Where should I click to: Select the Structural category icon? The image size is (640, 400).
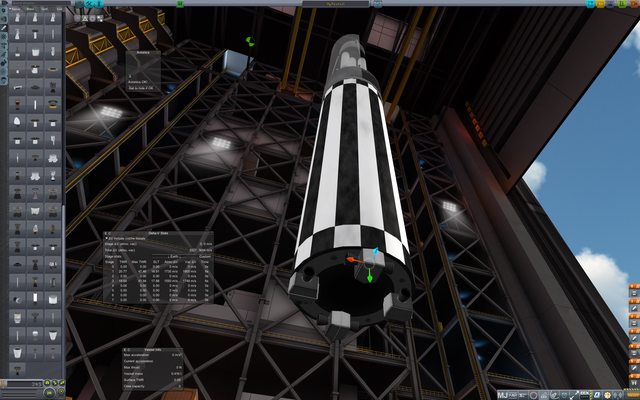click(4, 45)
